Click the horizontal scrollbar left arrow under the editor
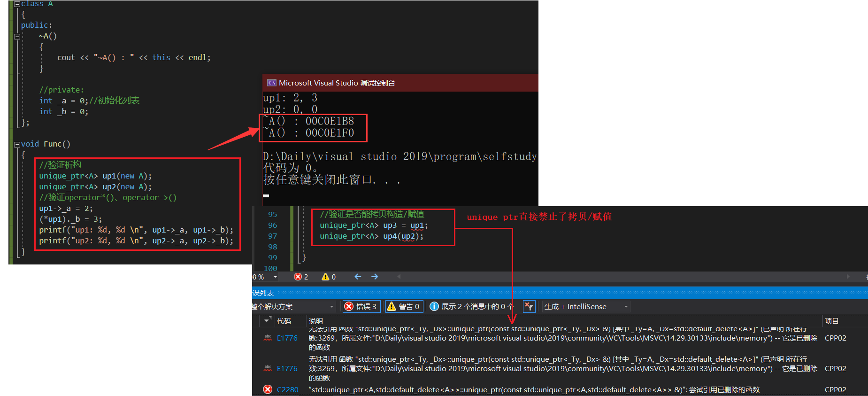The image size is (868, 396). pos(399,277)
